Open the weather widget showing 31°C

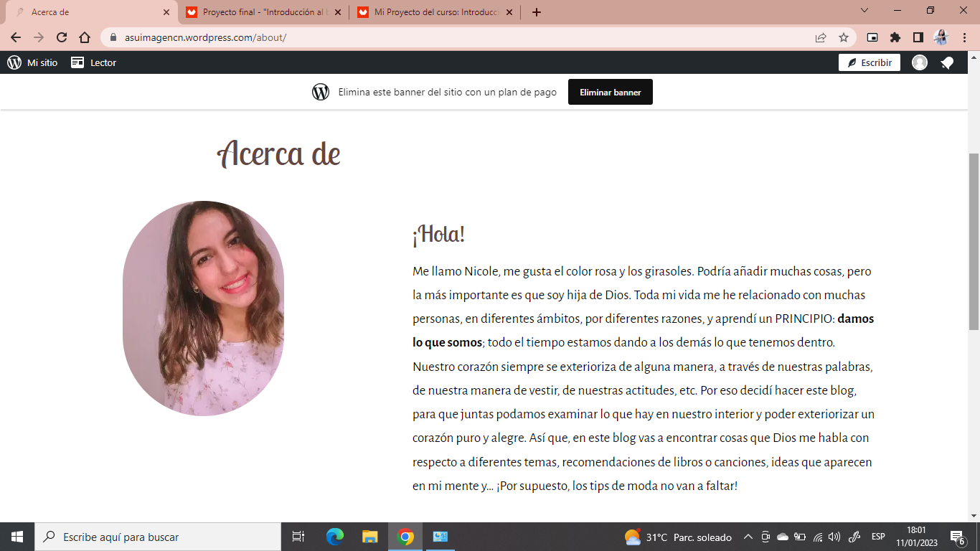point(678,537)
